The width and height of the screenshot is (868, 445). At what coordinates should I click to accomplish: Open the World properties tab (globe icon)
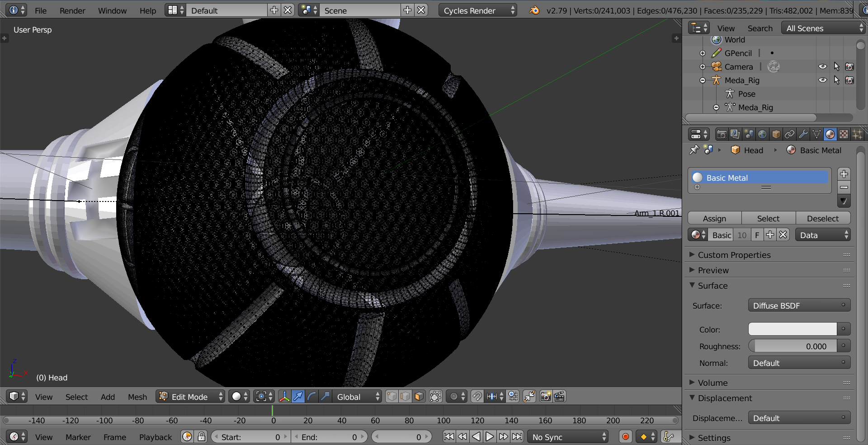(x=762, y=134)
